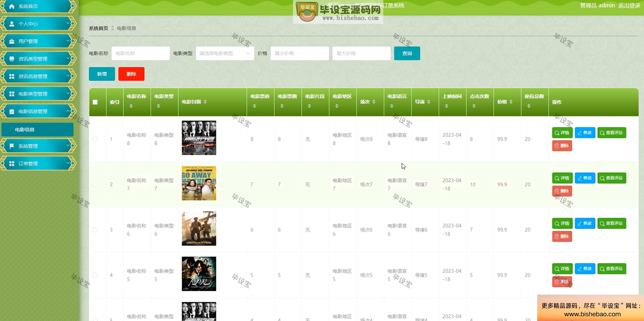This screenshot has width=644, height=321.
Task: Sort by 电影票价 column arrows
Action: coord(255,106)
